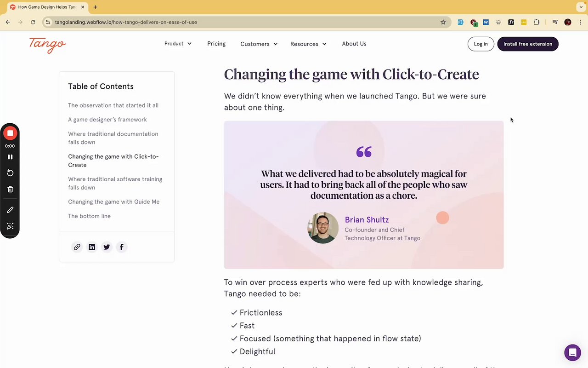Jump to Where traditional software training falls down
The image size is (588, 368).
tap(115, 183)
